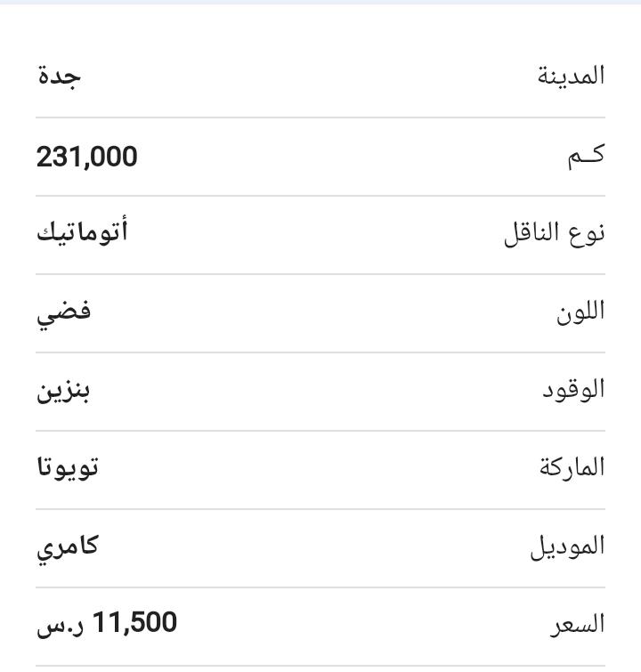Click the نوع الناقل transmission label
This screenshot has width=641, height=672.
pyautogui.click(x=555, y=233)
